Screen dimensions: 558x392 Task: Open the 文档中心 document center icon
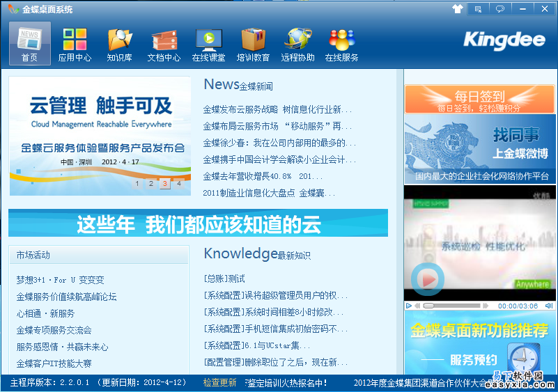(164, 44)
